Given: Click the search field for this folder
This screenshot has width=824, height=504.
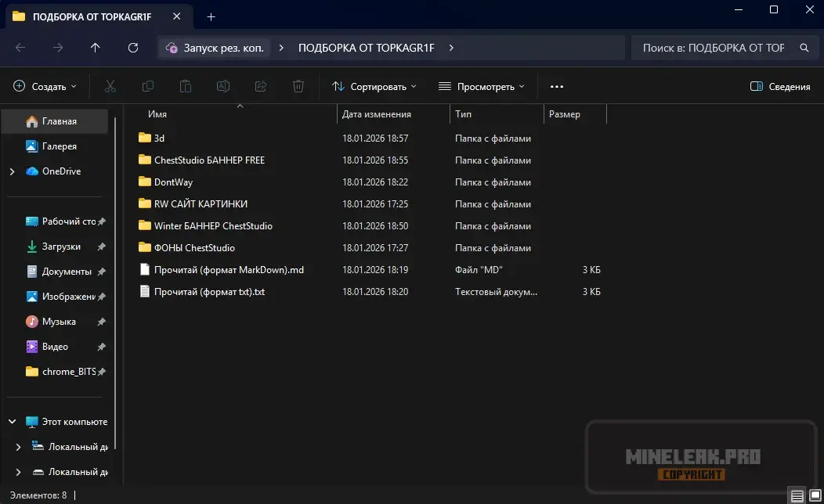Looking at the screenshot, I should point(713,48).
